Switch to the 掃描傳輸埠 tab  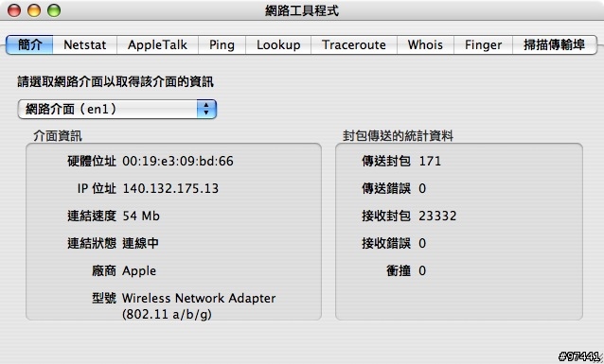tap(555, 45)
